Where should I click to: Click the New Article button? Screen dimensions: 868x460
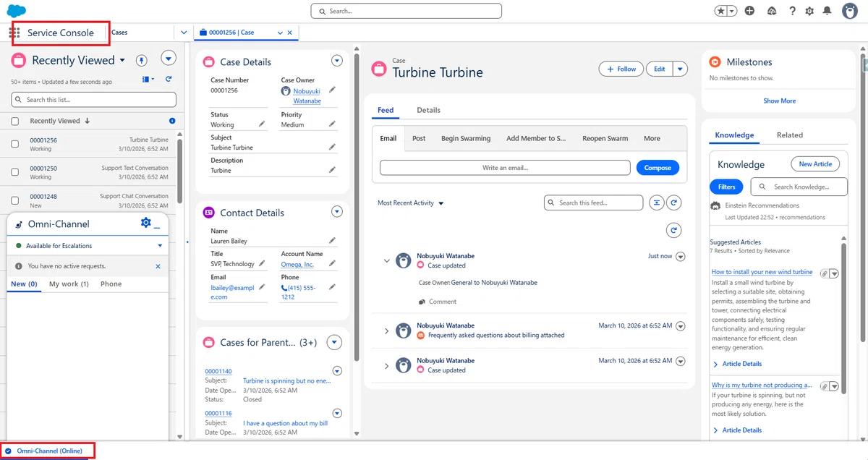click(815, 164)
